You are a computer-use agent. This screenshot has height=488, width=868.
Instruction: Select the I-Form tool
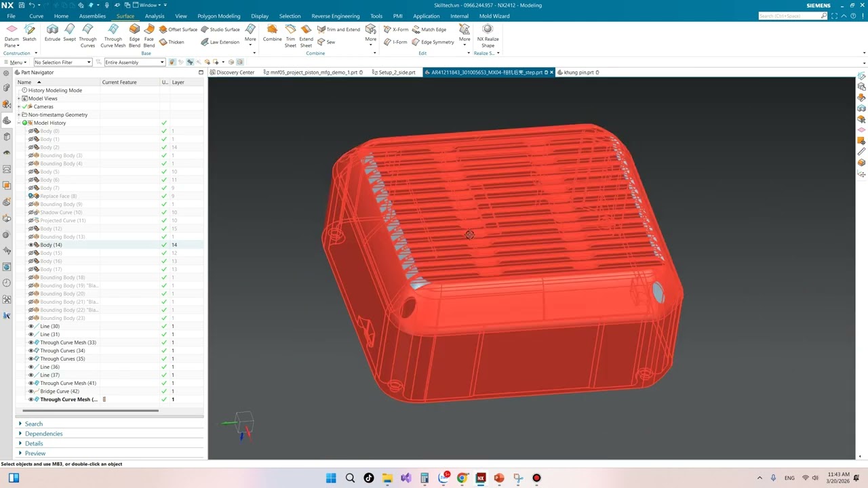pyautogui.click(x=395, y=42)
